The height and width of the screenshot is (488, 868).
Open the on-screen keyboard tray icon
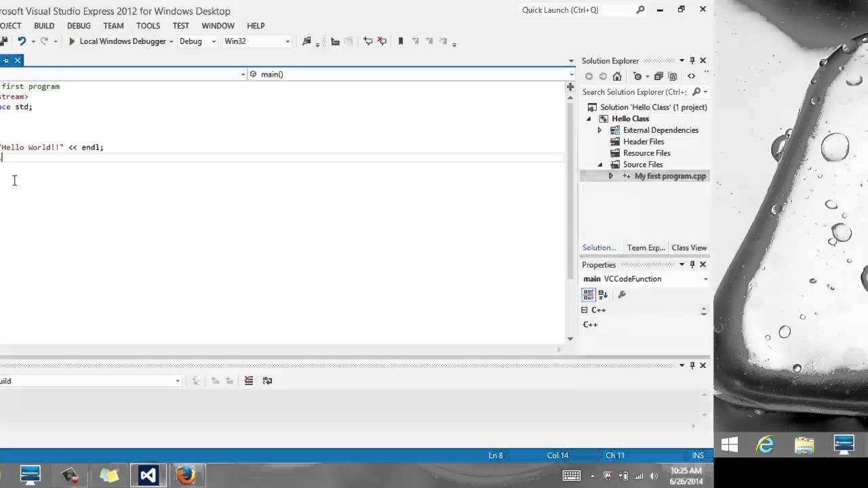point(572,476)
